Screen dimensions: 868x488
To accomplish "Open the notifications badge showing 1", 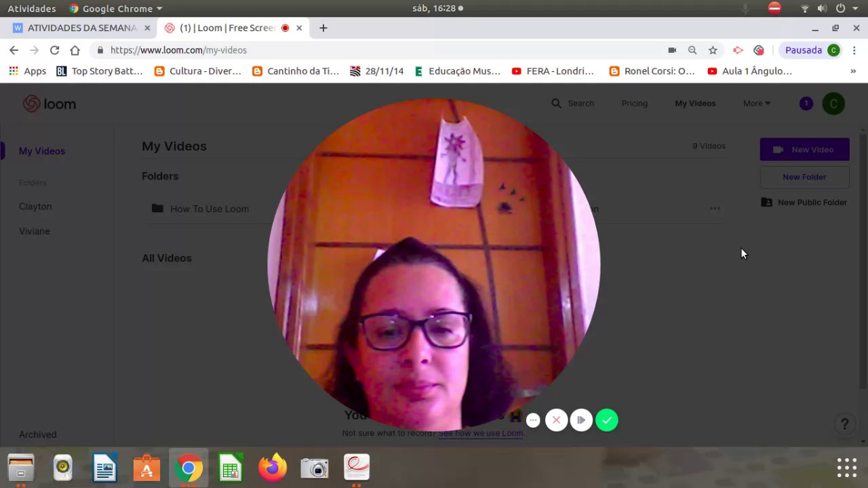I will pos(806,104).
